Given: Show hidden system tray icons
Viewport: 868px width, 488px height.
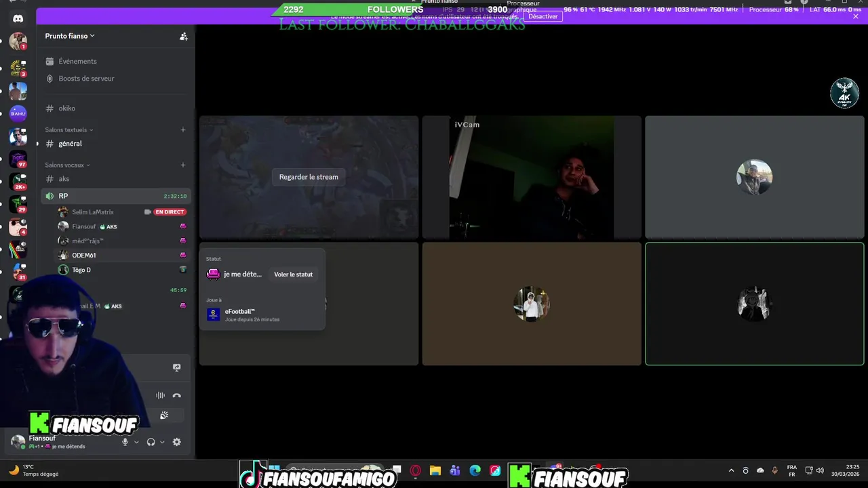Looking at the screenshot, I should click(x=731, y=470).
